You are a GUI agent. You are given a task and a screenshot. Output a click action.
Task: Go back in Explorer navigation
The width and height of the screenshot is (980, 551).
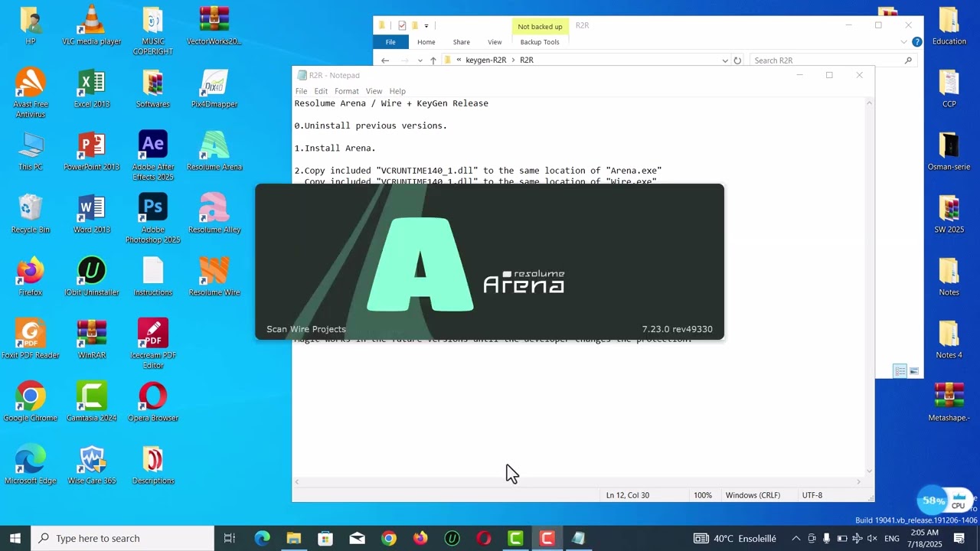coord(385,60)
